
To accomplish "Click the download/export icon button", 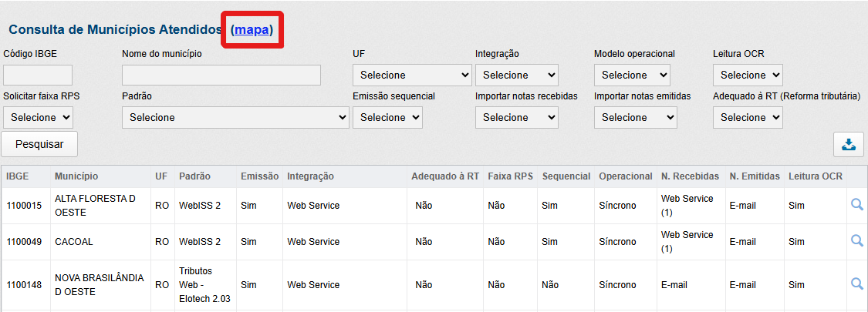I will 849,144.
